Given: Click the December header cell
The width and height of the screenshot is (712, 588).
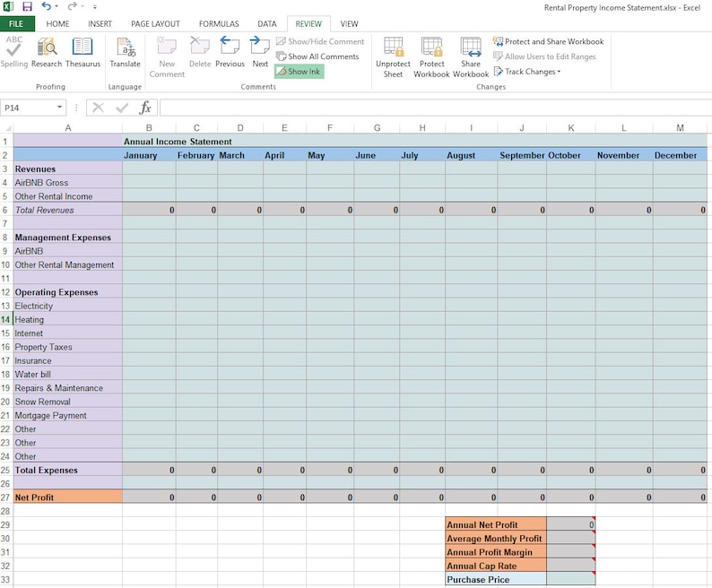Looking at the screenshot, I should 680,155.
